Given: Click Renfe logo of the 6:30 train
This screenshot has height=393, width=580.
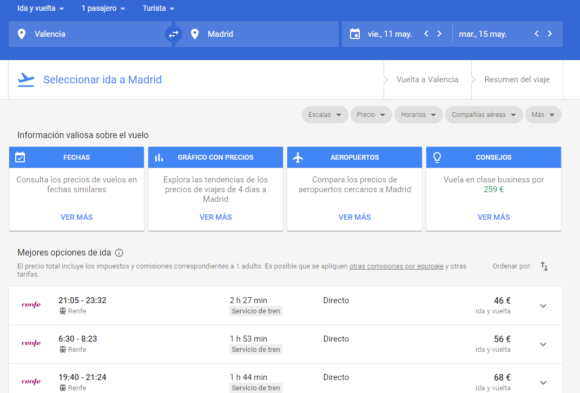Looking at the screenshot, I should pos(31,343).
